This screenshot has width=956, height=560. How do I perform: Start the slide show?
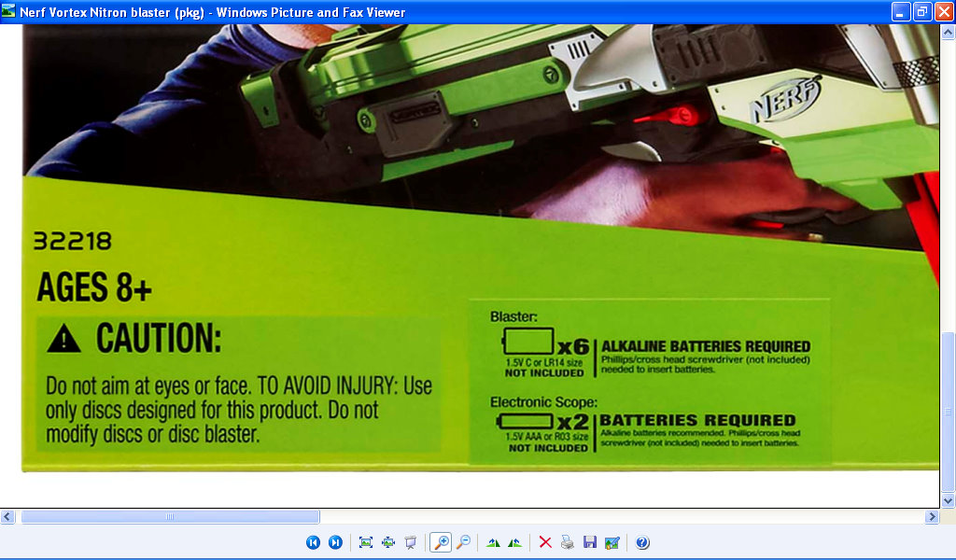point(410,542)
